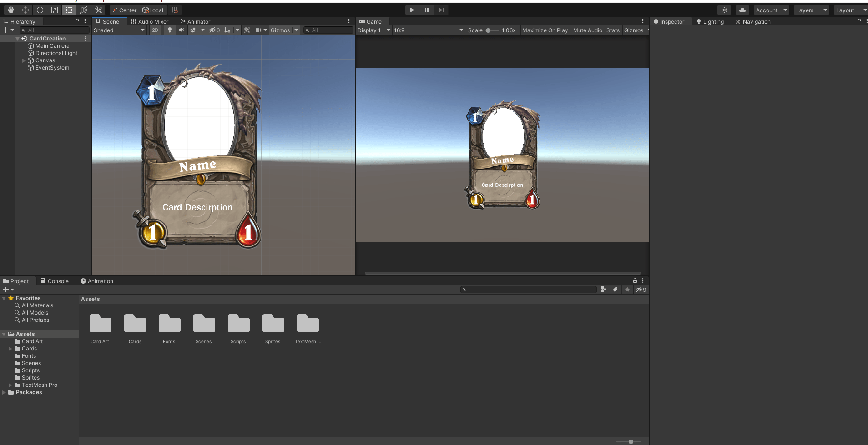
Task: Switch to the Audio Mixer tab
Action: point(150,21)
